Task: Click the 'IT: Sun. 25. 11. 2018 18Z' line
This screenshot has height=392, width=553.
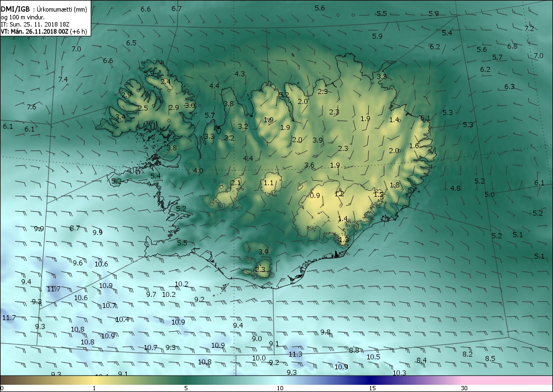Action: point(35,24)
